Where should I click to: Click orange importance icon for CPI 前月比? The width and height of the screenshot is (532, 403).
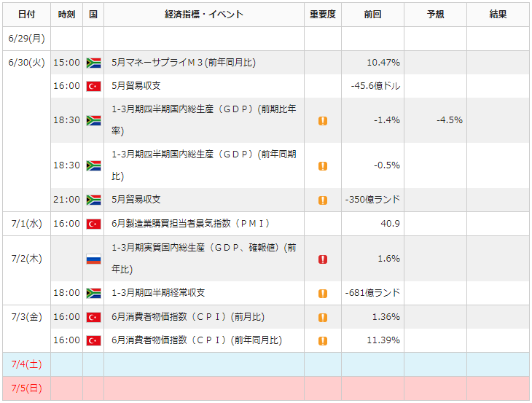point(323,318)
